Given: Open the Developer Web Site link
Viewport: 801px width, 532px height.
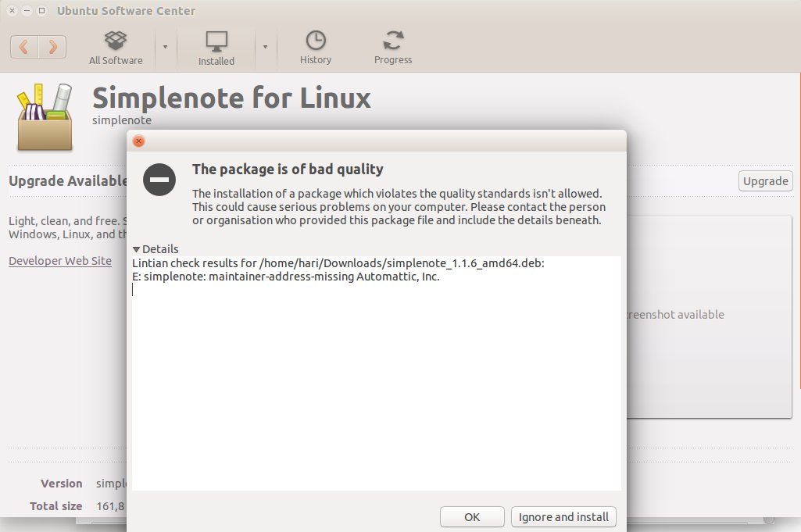Looking at the screenshot, I should [x=59, y=261].
